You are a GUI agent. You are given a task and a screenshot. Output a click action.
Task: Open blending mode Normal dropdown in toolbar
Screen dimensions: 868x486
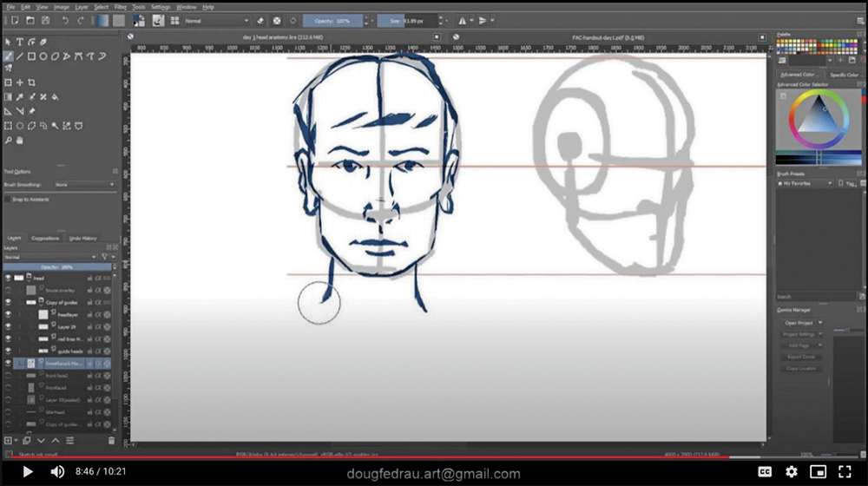click(215, 20)
